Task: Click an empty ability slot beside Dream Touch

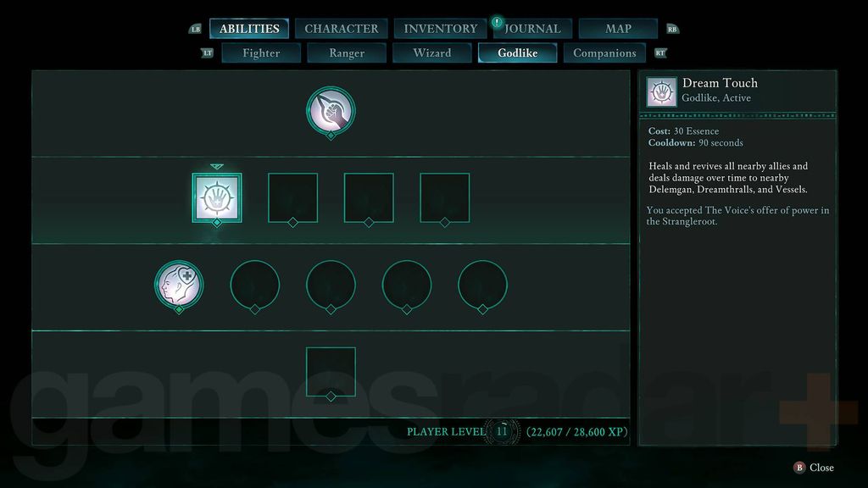Action: pos(292,197)
